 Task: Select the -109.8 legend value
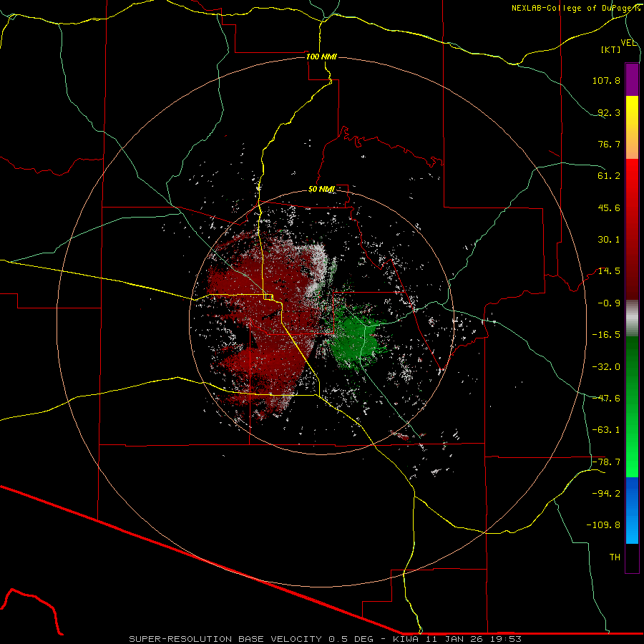coord(603,525)
